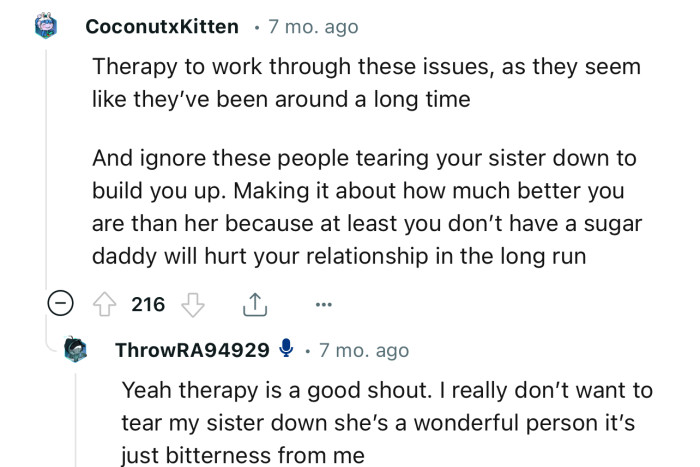This screenshot has width=700, height=467.
Task: Upvote CoconutxKitten's comment
Action: pos(104,305)
